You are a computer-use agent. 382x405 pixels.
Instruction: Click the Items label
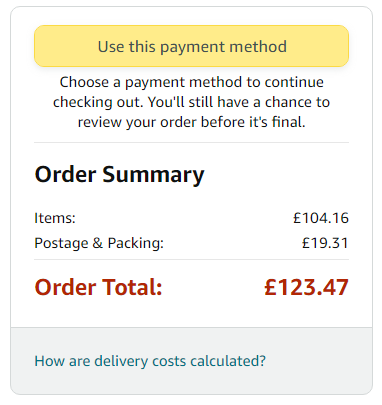[x=55, y=218]
